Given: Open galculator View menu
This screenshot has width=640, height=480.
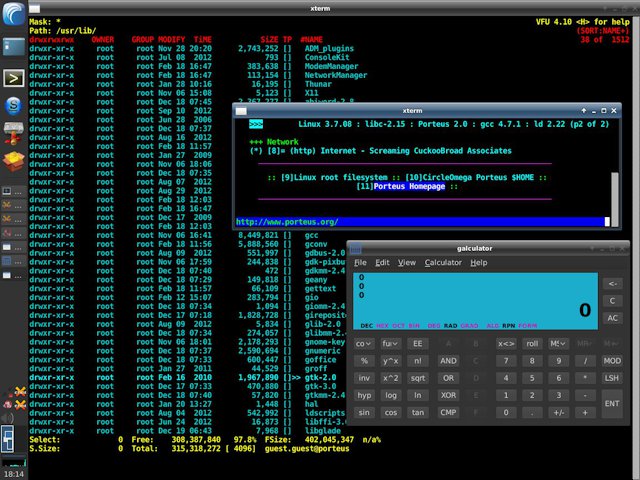Looking at the screenshot, I should coord(407,262).
